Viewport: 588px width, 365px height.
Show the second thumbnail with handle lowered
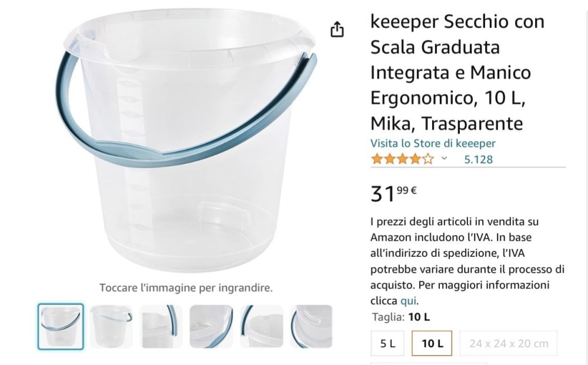pos(111,326)
